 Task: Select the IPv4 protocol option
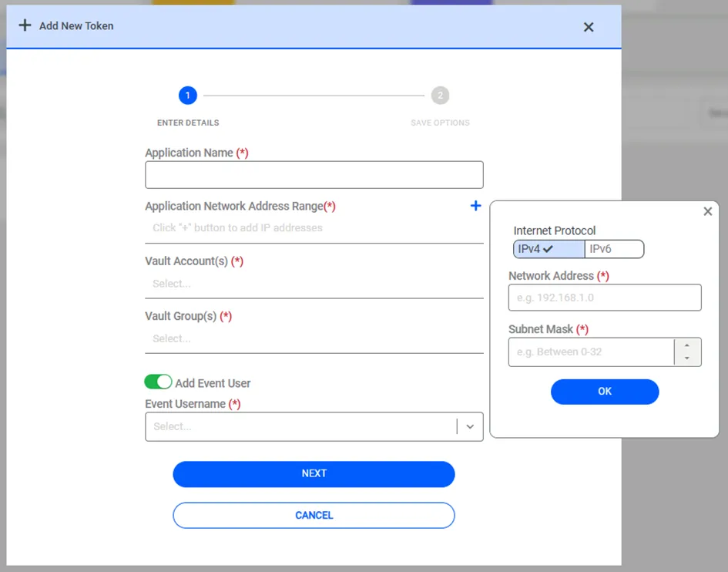click(x=549, y=249)
